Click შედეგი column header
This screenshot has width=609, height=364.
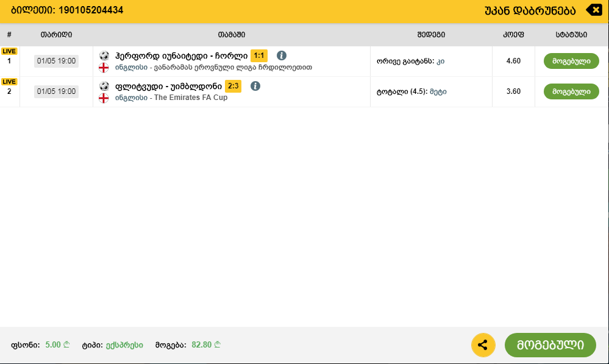pyautogui.click(x=431, y=35)
